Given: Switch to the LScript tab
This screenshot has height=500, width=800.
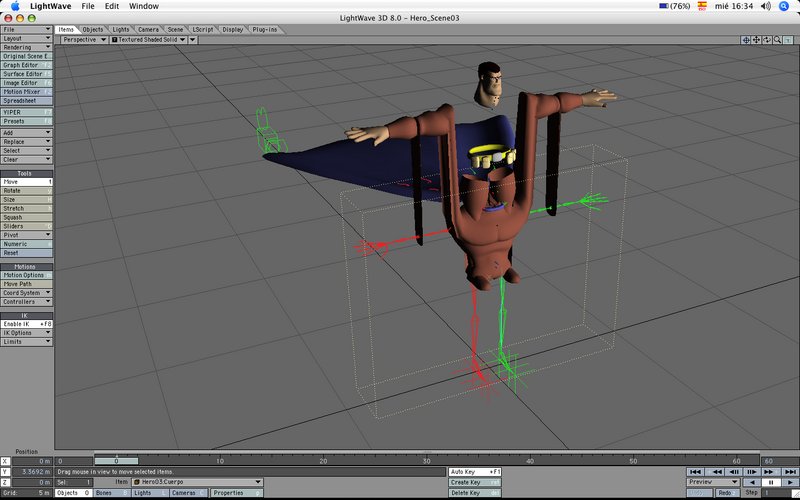Looking at the screenshot, I should (203, 30).
